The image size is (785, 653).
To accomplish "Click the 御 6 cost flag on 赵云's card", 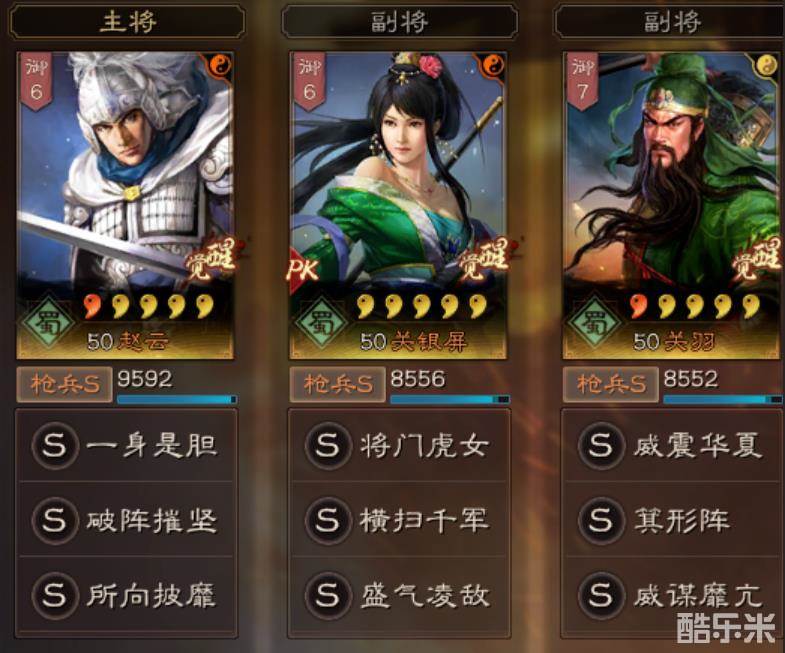I will point(36,81).
